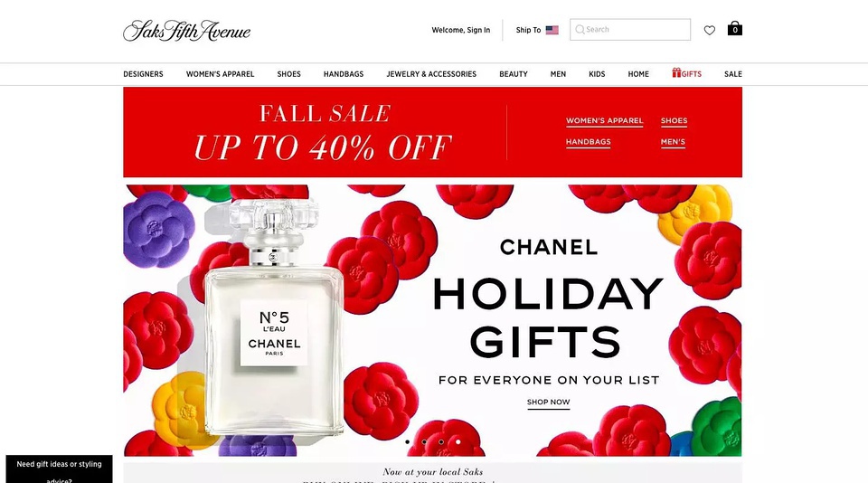Click the Chanel N°5 perfume bottle image

[273, 318]
